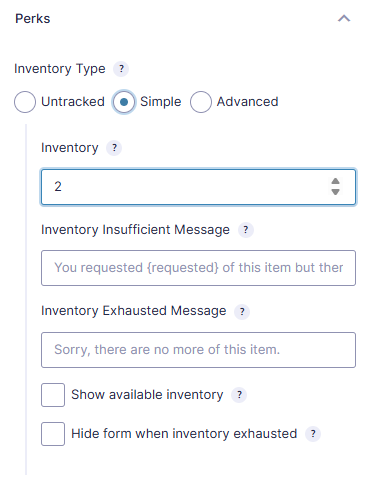
Task: Click the Inventory Insufficient Message field
Action: 198,268
